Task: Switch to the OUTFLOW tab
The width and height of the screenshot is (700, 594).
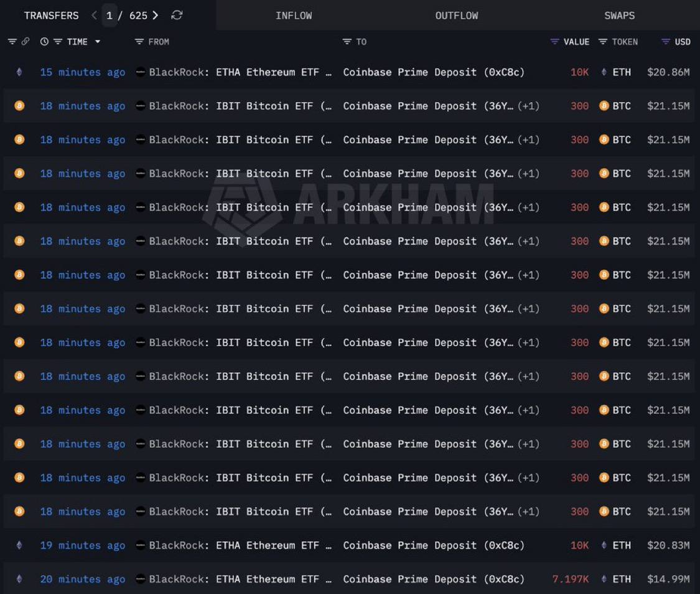Action: point(457,16)
